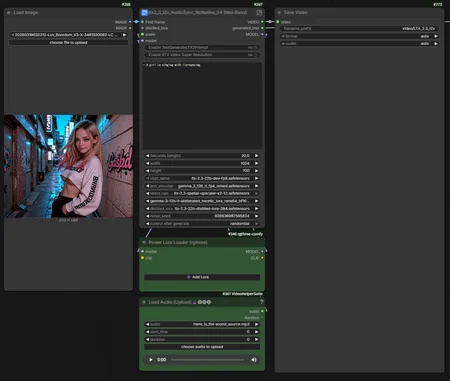Click the model input port on Power Lora Loader

(142, 251)
